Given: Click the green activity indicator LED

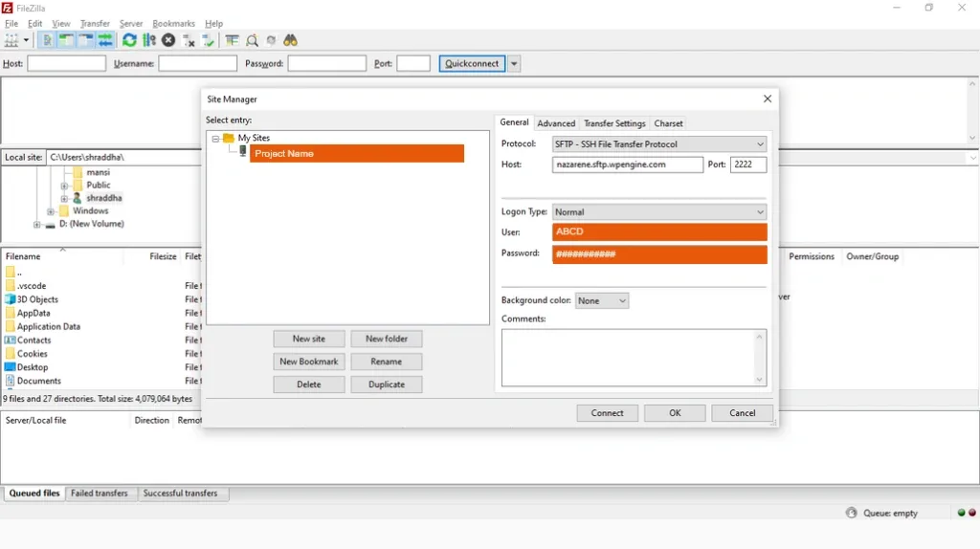Looking at the screenshot, I should pos(961,512).
